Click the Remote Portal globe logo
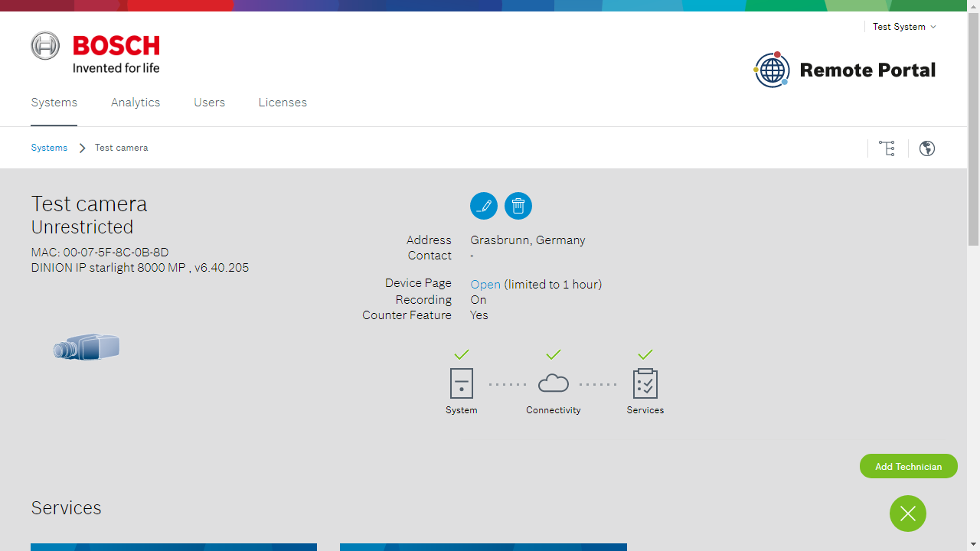 (772, 70)
